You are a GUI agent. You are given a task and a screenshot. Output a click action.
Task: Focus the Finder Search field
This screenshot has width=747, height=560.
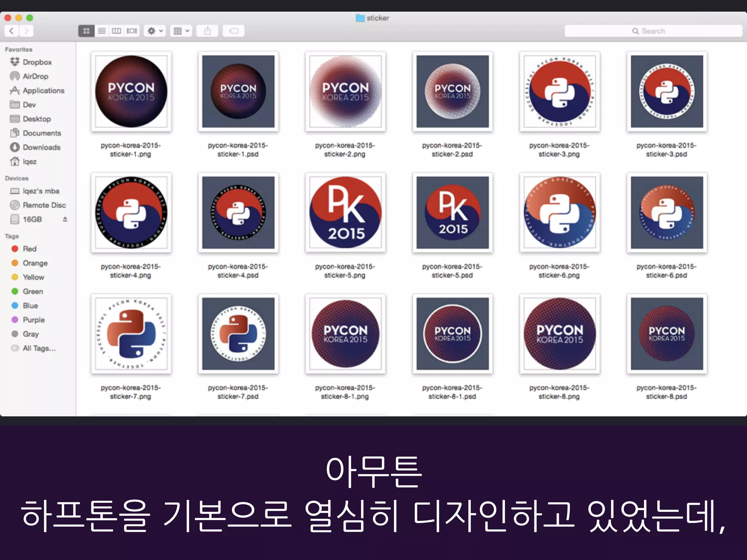(x=653, y=31)
